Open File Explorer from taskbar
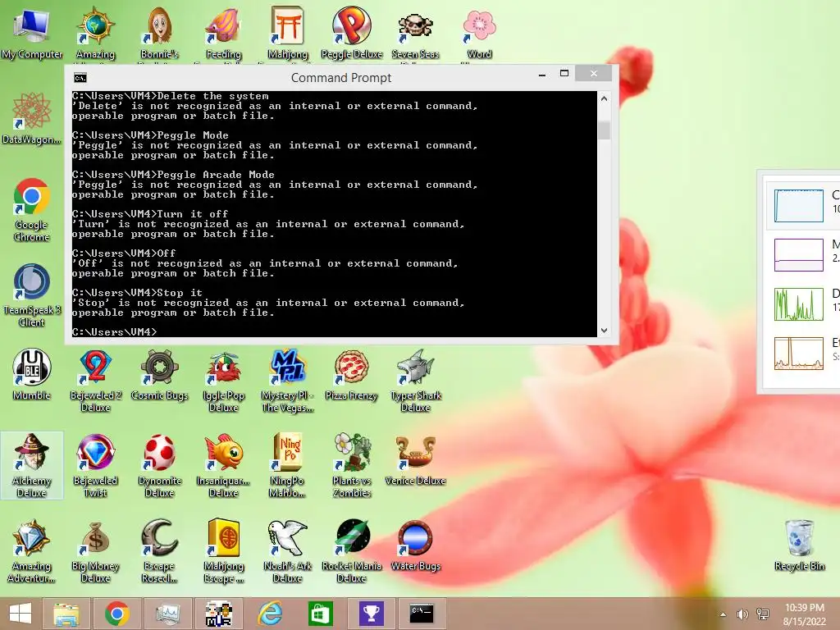Viewport: 840px width, 630px height. pos(66,614)
